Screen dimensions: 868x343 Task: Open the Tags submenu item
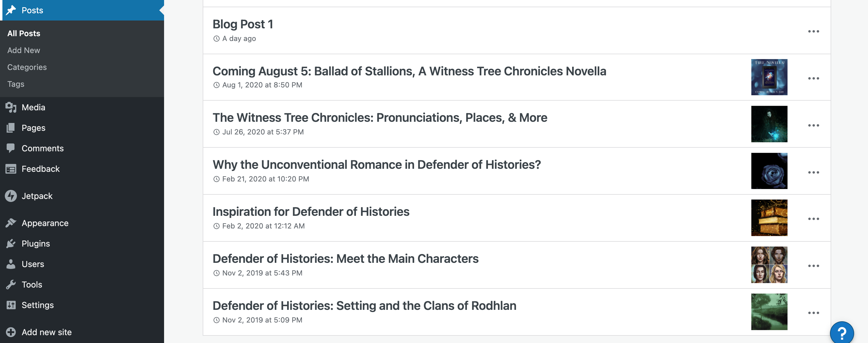tap(16, 84)
